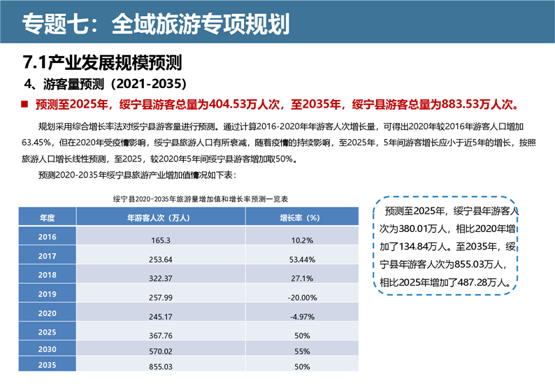Click dashed callout text starting 预测至2025年，绥宁县年游客人
The height and width of the screenshot is (392, 555).
(448, 246)
